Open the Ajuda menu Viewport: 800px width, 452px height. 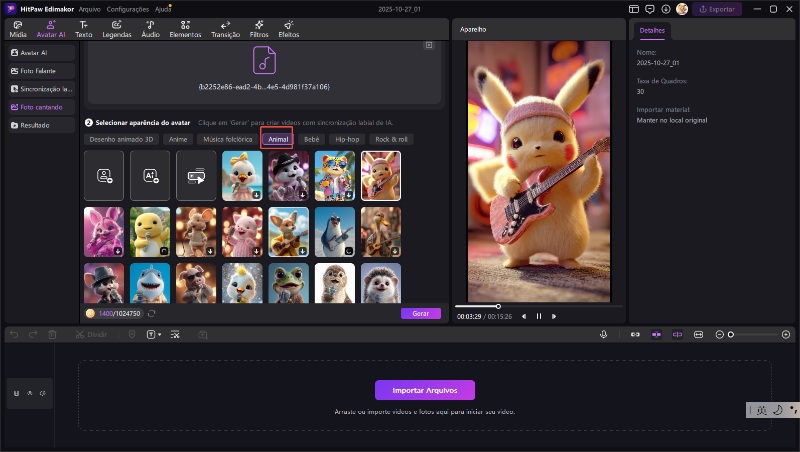tap(163, 9)
